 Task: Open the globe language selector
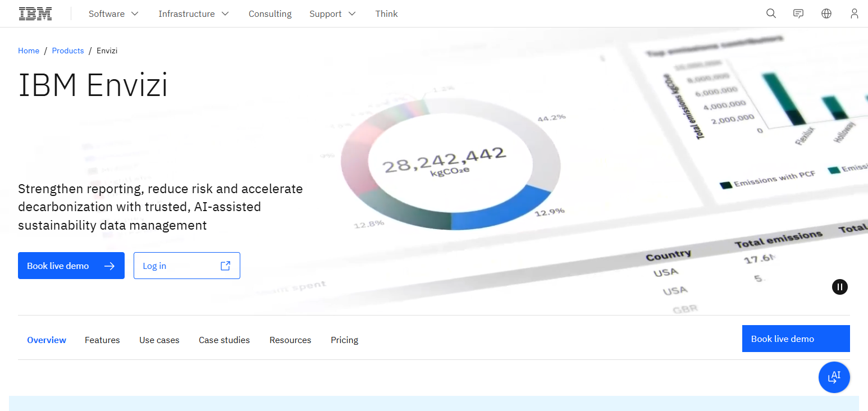coord(826,13)
